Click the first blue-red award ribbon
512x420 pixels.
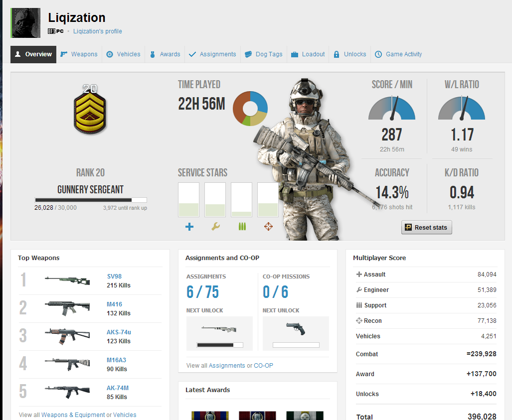point(210,416)
